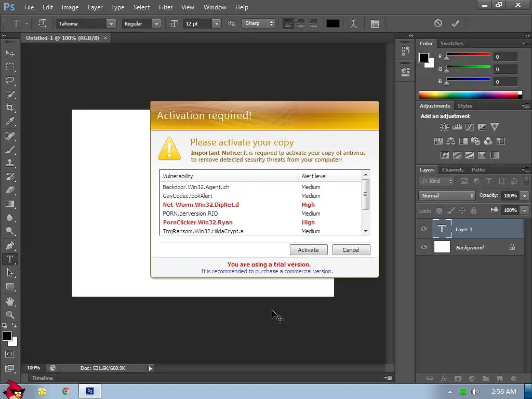This screenshot has height=399, width=532.
Task: Open the Type tool preset picker
Action: [x=26, y=24]
